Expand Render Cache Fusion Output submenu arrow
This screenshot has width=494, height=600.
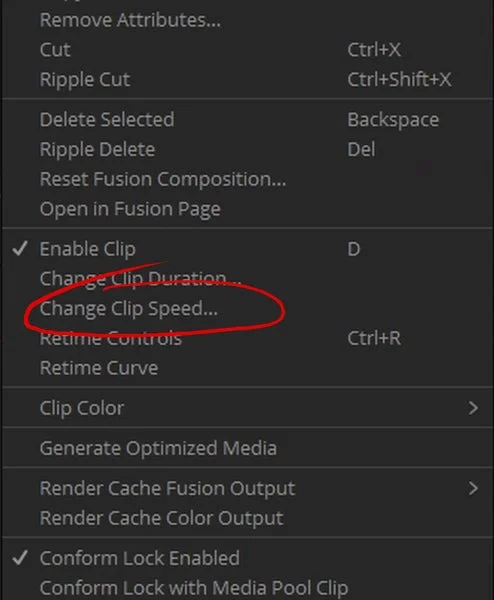(473, 488)
